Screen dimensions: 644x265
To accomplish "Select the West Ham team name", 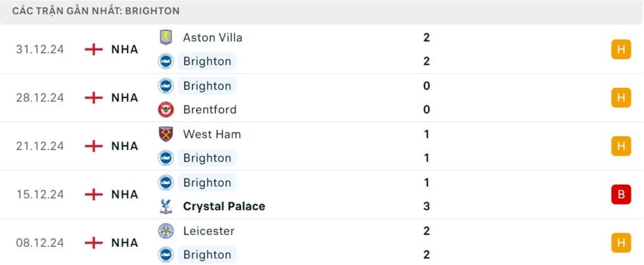I will click(x=212, y=134).
